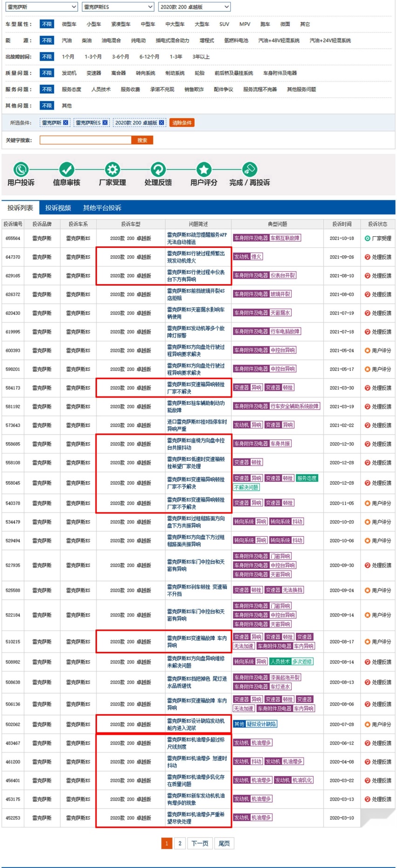This screenshot has height=868, width=397.
Task: Select the 其他 option under 其他问题
Action: (x=67, y=106)
